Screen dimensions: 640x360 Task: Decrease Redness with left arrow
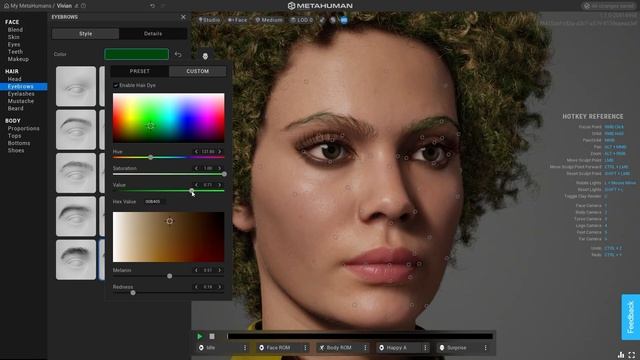point(196,287)
